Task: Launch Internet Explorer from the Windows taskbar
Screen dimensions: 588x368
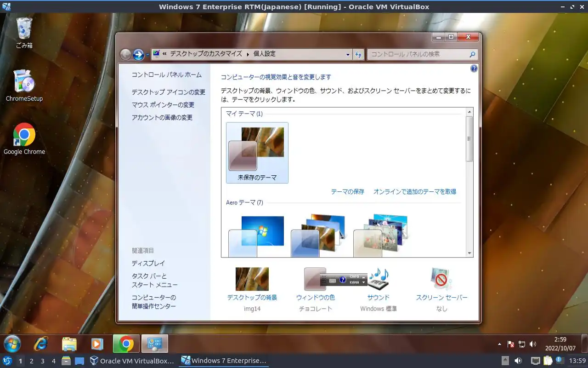Action: click(41, 344)
